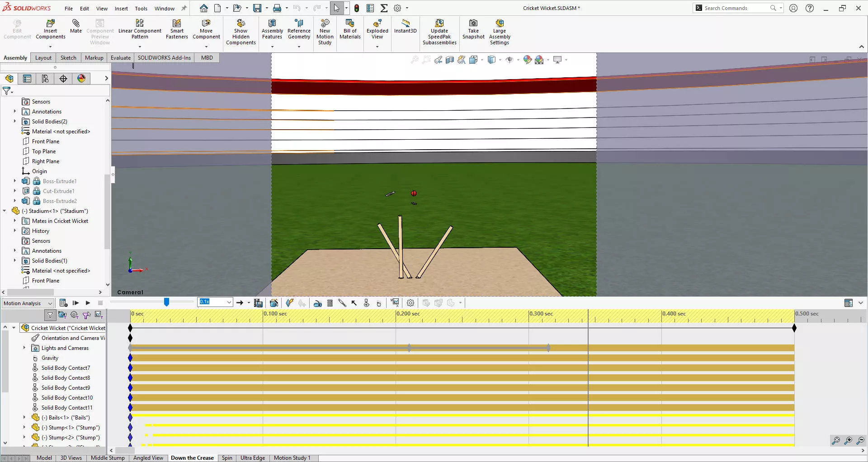
Task: Select the Exploded View tool
Action: click(377, 28)
